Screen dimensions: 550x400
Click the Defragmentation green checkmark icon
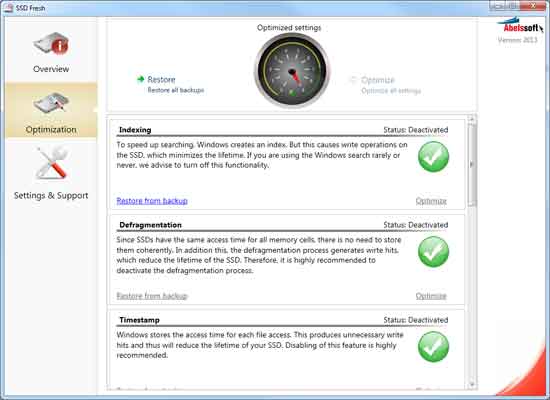433,251
